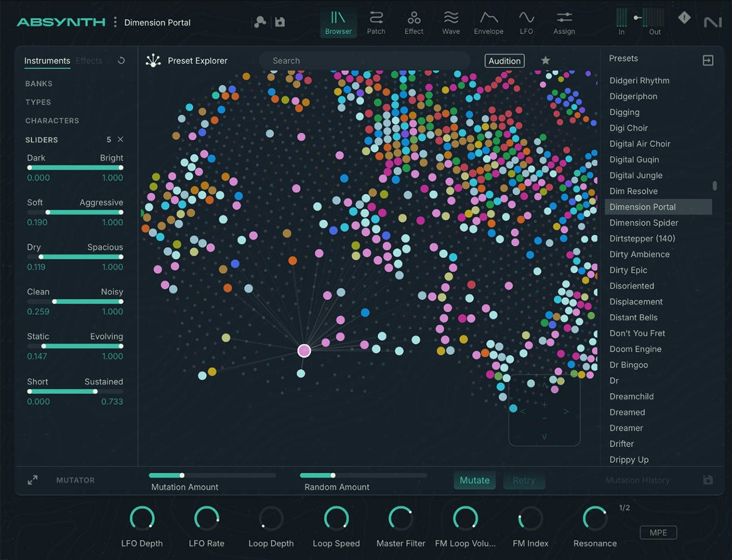This screenshot has height=560, width=732.
Task: Switch to the Wave editor
Action: pos(451,23)
